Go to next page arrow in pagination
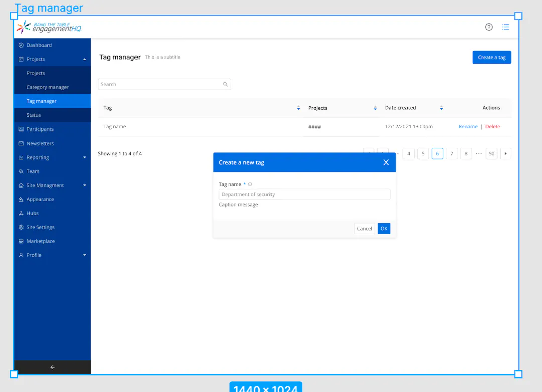Viewport: 542px width, 392px height. point(505,153)
